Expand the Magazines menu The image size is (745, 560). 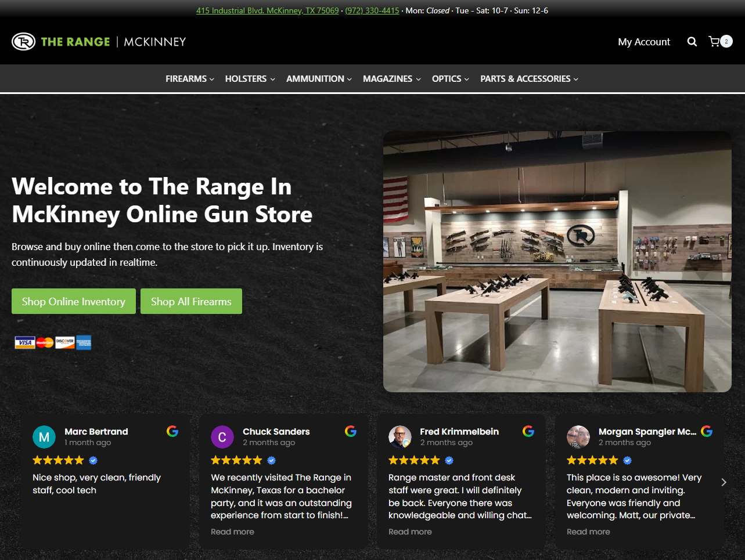pos(392,79)
